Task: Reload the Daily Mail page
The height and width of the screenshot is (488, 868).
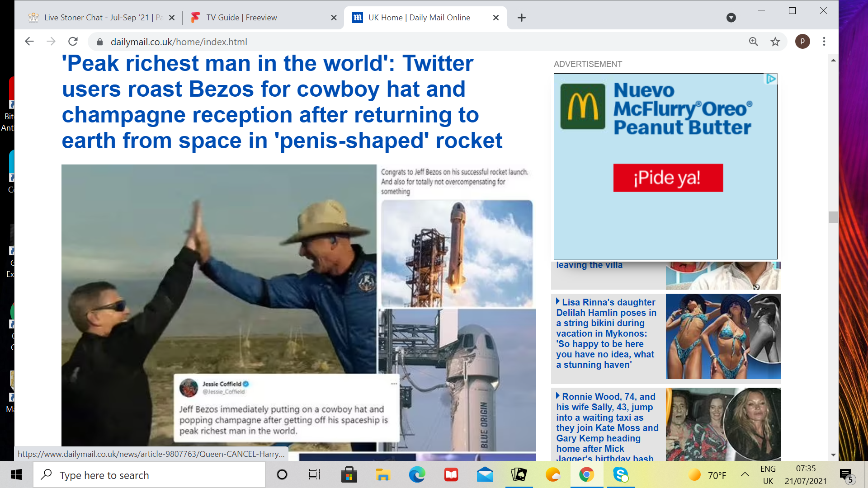Action: (73, 42)
